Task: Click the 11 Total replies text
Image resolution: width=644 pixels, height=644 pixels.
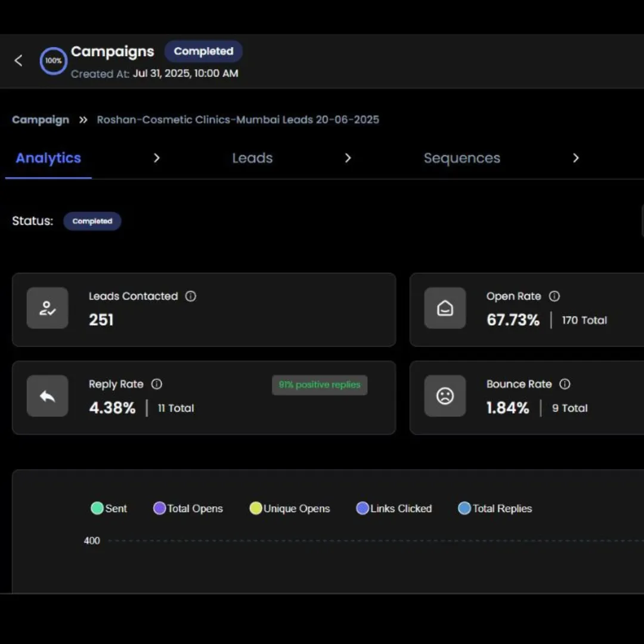Action: point(176,408)
